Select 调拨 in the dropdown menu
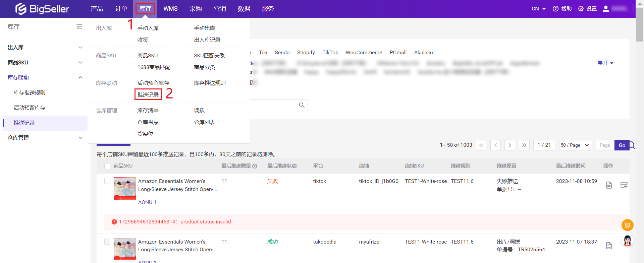This screenshot has height=263, width=644. (x=199, y=111)
